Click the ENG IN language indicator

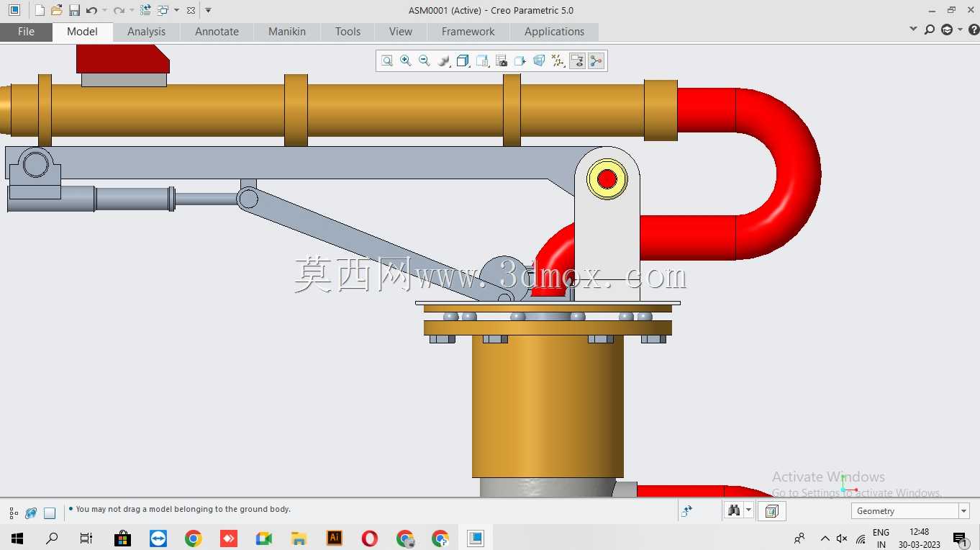(x=881, y=538)
